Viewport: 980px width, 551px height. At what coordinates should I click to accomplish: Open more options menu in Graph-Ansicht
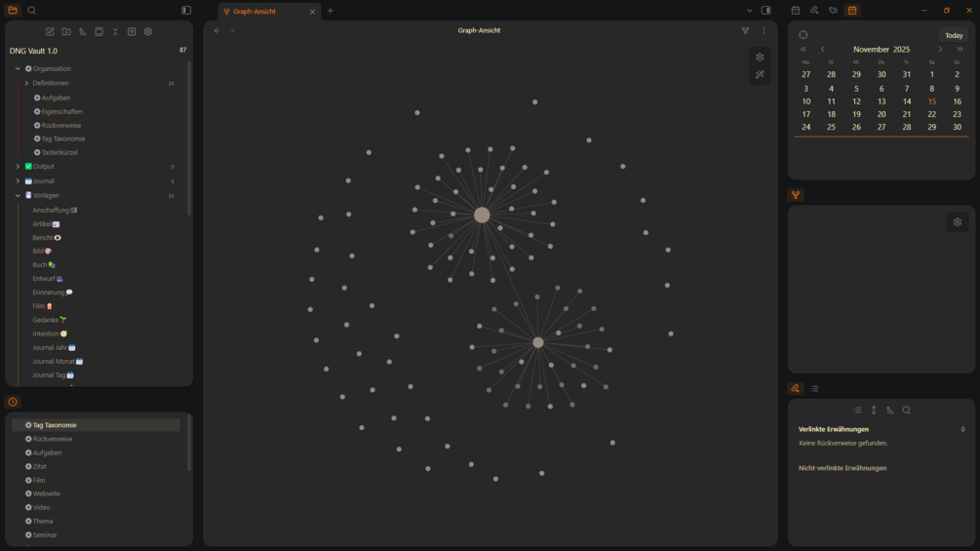point(764,30)
